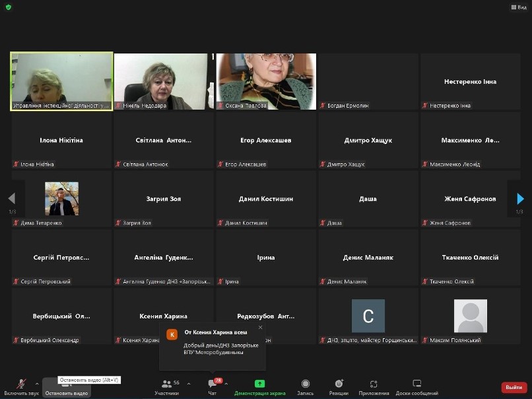Click the Запись record button

pyautogui.click(x=306, y=388)
